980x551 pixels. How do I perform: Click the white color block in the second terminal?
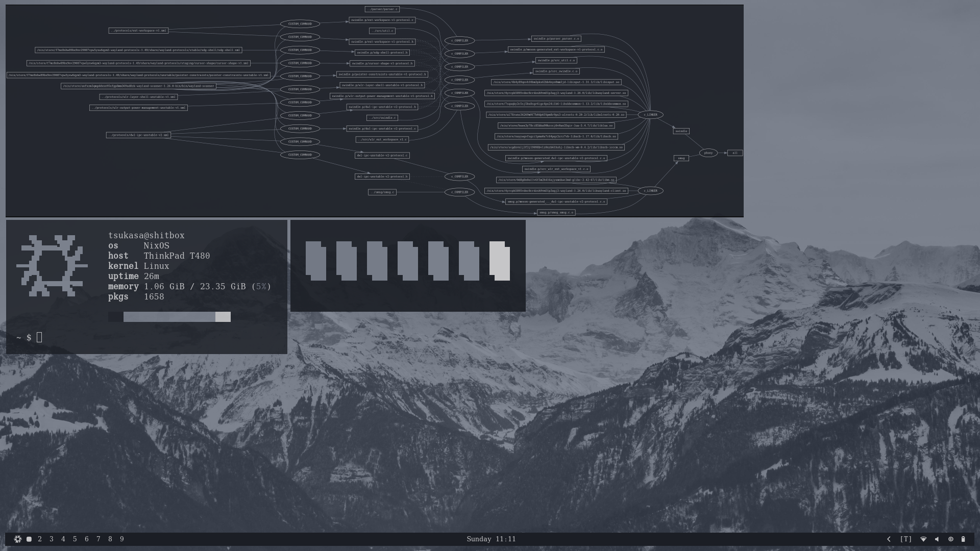[500, 261]
